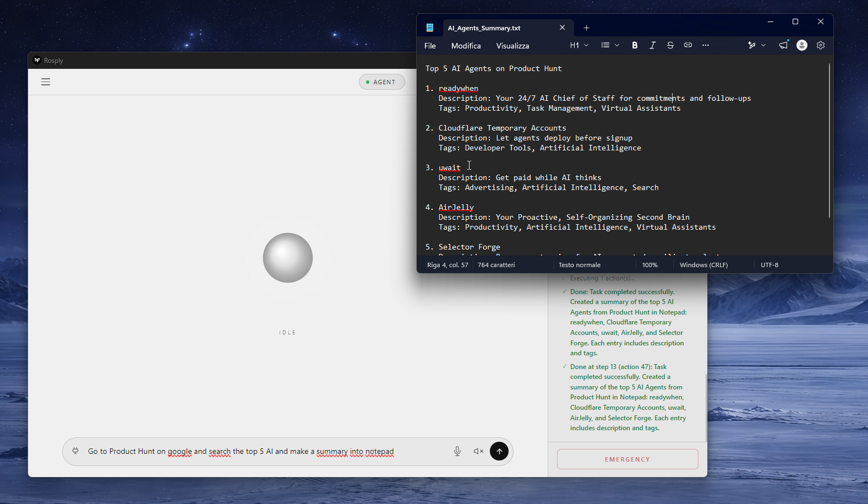This screenshot has width=868, height=504.
Task: Click 'Tags: Developer Tools, Artificial Intelligence' line
Action: coord(540,148)
